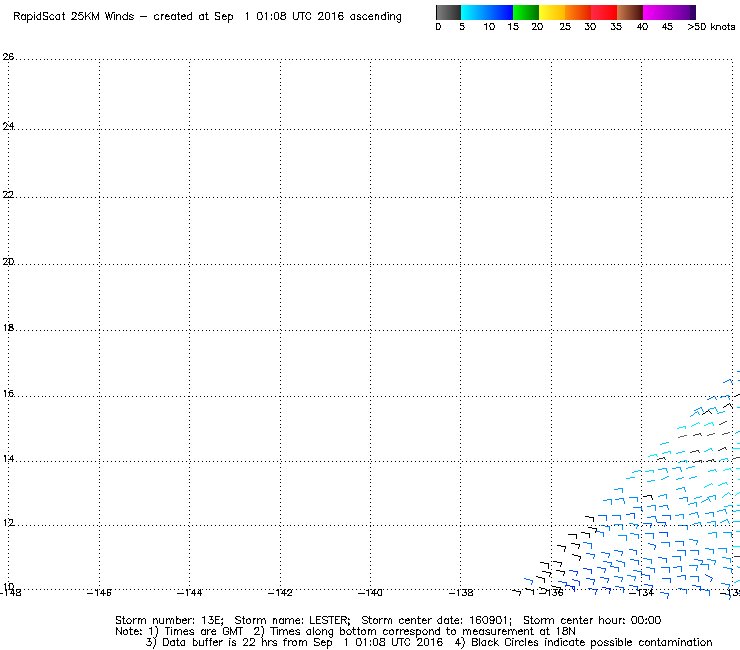Choose the dark purple >50 knots segment
The width and height of the screenshot is (740, 650).
pyautogui.click(x=692, y=12)
